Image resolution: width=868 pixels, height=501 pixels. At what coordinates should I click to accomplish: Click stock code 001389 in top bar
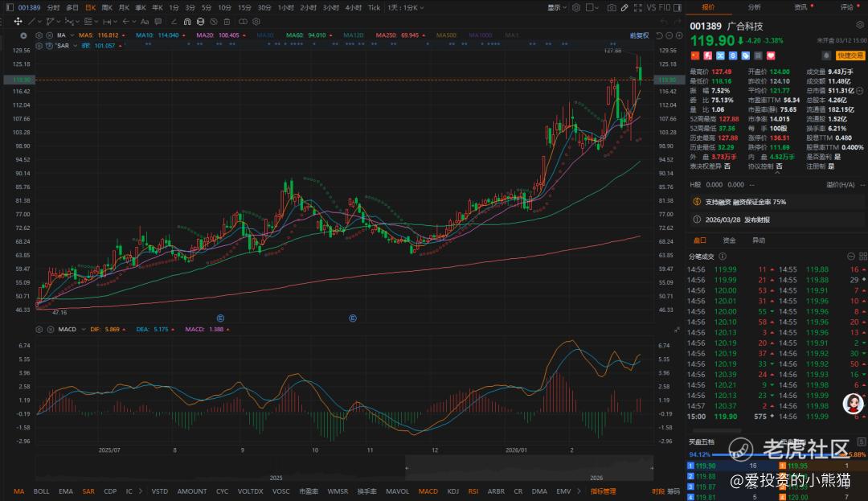30,8
